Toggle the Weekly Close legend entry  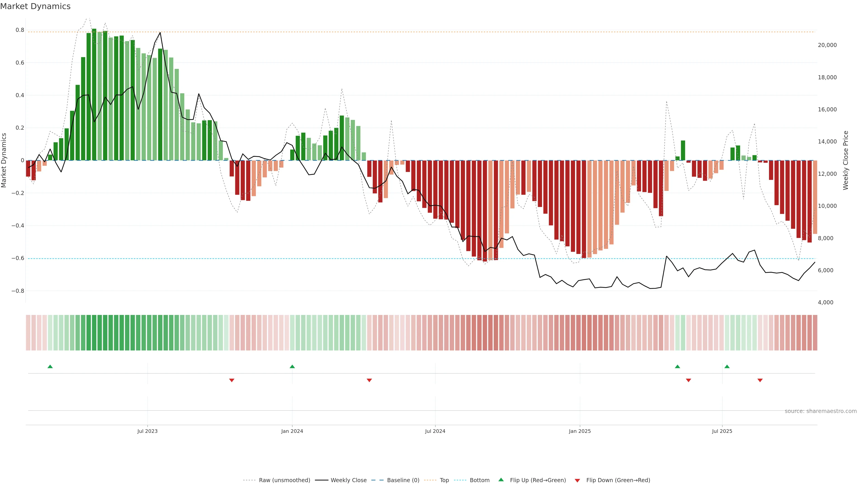348,480
